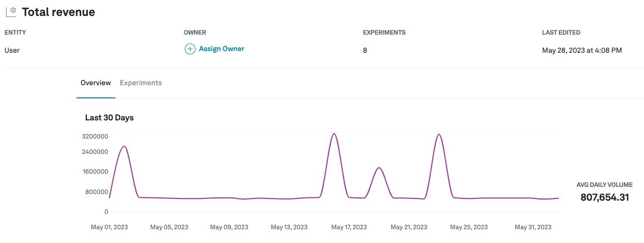The height and width of the screenshot is (243, 644).
Task: Select the Overview tab
Action: (x=96, y=83)
